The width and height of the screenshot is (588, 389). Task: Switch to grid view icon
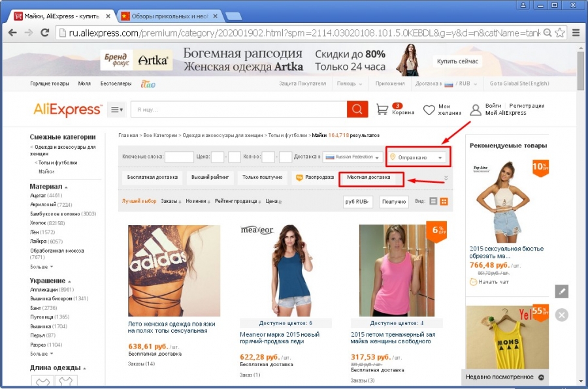[x=444, y=201]
